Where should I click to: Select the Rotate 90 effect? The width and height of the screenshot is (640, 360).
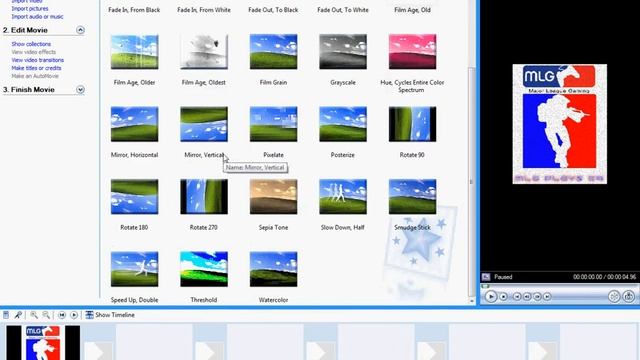click(412, 124)
